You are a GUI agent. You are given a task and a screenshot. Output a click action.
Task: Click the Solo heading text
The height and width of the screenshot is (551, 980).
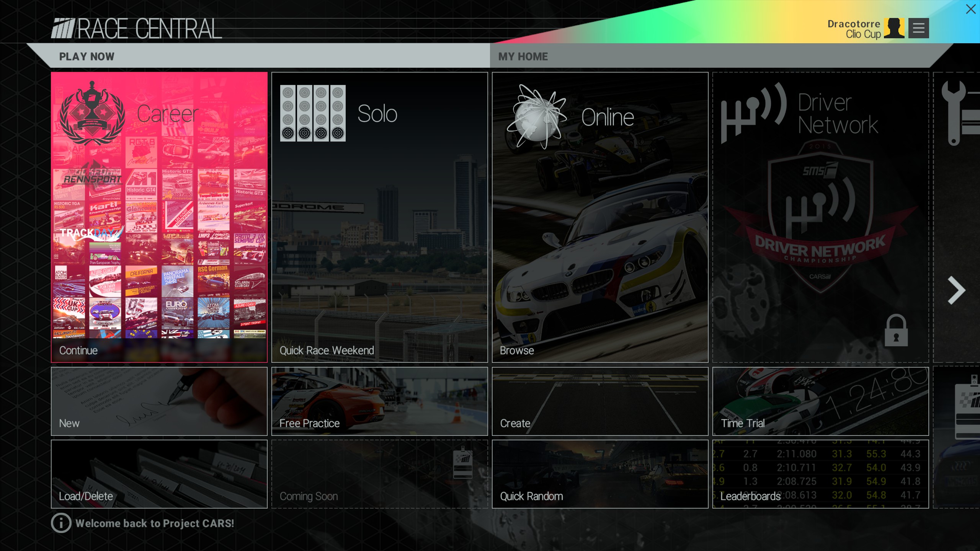pos(377,114)
